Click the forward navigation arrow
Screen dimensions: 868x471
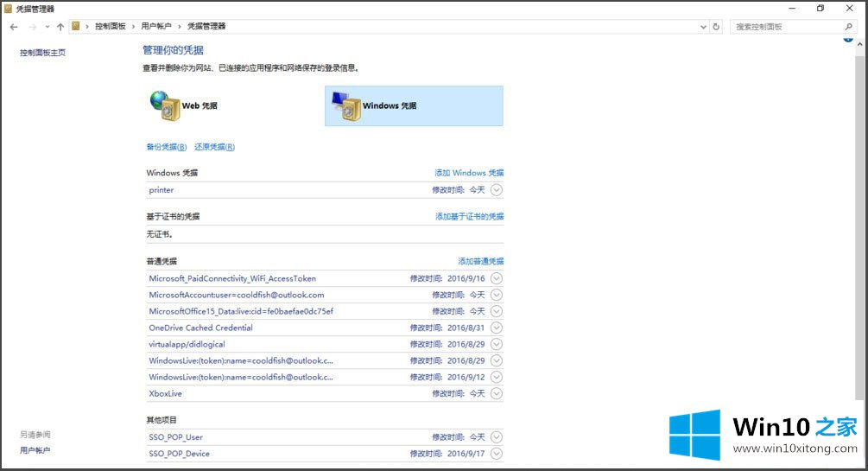coord(32,27)
